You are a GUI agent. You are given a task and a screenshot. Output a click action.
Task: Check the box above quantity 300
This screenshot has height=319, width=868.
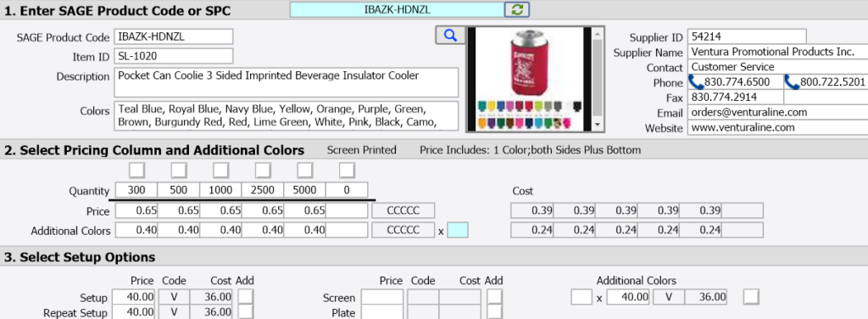[136, 170]
